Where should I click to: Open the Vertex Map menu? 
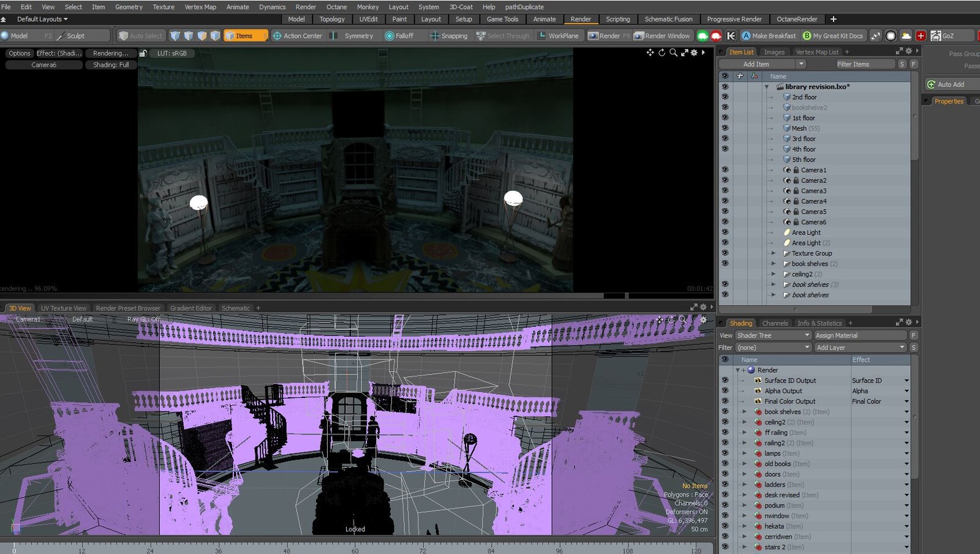pyautogui.click(x=200, y=7)
